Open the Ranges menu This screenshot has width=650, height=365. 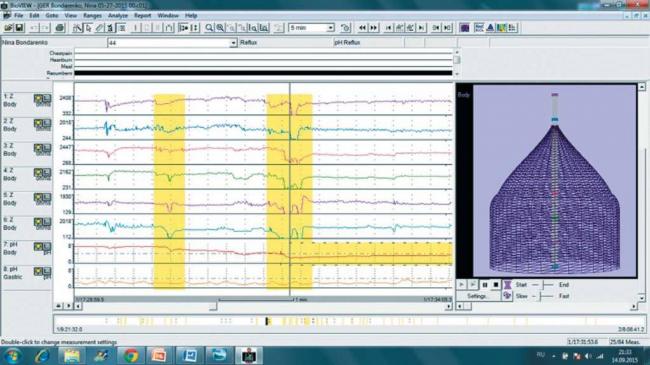(92, 15)
